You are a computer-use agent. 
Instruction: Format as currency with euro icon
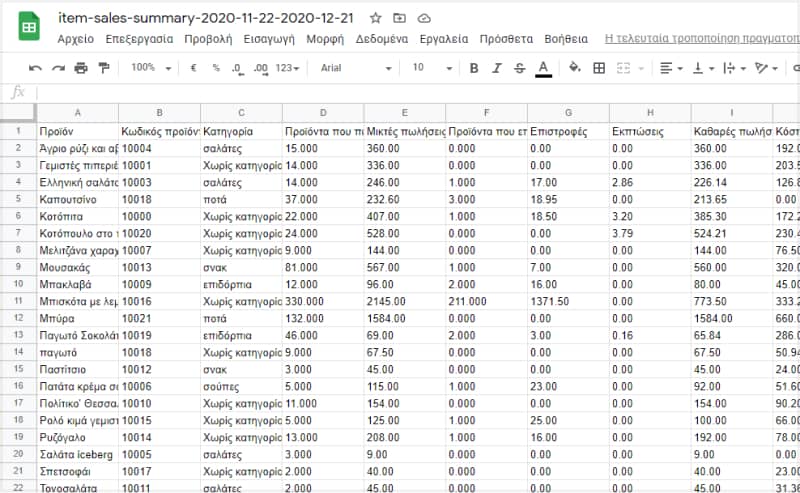click(193, 68)
